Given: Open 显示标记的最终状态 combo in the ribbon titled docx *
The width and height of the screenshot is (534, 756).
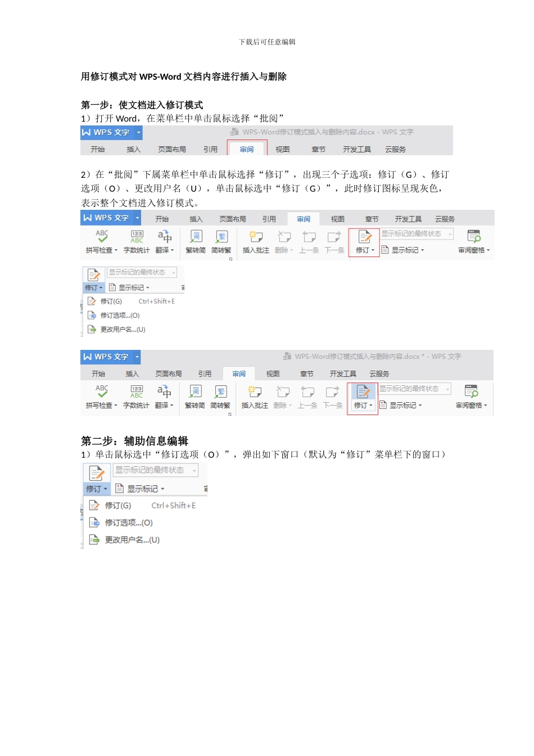Looking at the screenshot, I should (415, 389).
